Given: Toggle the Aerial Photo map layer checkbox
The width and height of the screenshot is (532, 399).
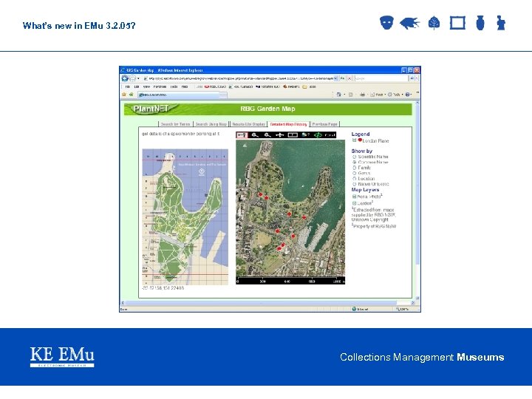Looking at the screenshot, I should click(354, 197).
